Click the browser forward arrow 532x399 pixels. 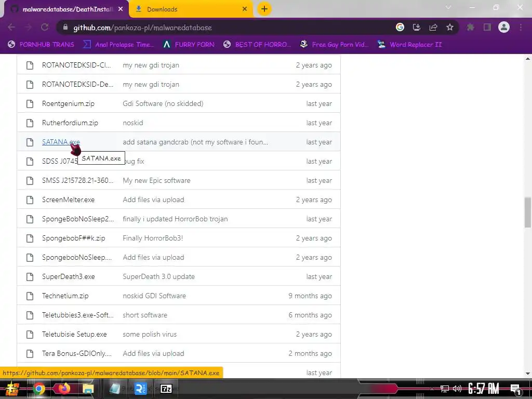[x=28, y=27]
